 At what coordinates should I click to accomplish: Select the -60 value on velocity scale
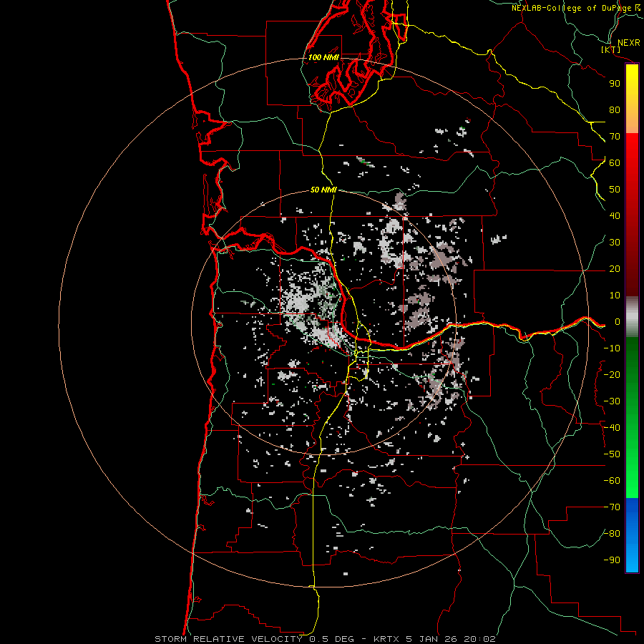(x=612, y=481)
